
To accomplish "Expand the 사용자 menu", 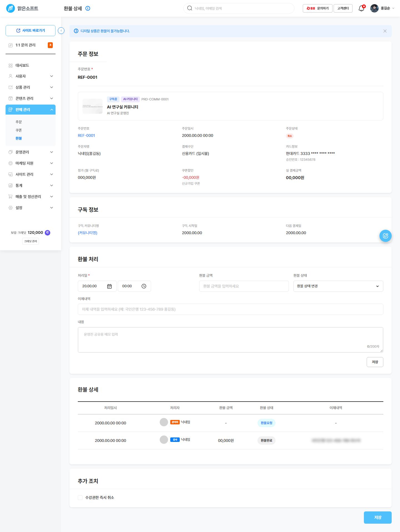I will pyautogui.click(x=31, y=76).
